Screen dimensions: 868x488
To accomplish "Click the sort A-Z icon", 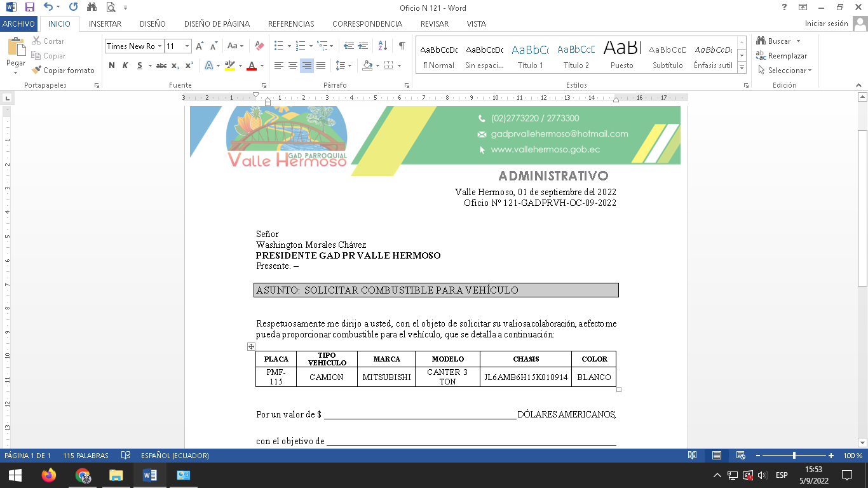I will pos(383,46).
